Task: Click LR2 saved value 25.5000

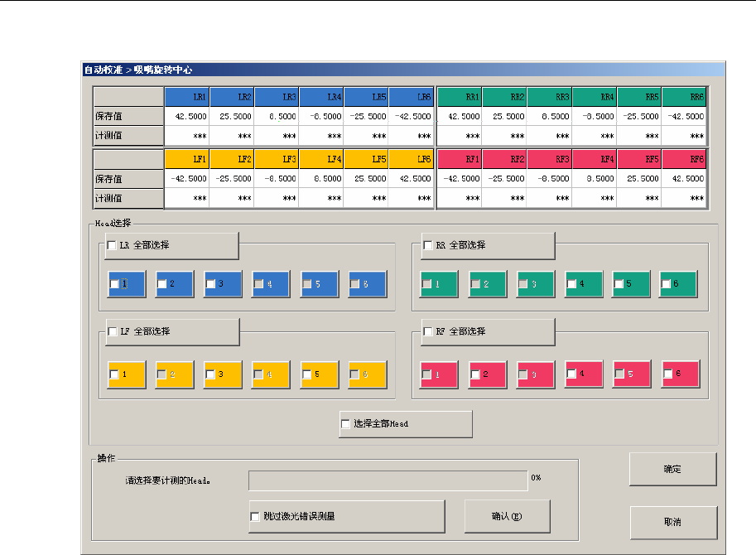Action: pyautogui.click(x=232, y=116)
